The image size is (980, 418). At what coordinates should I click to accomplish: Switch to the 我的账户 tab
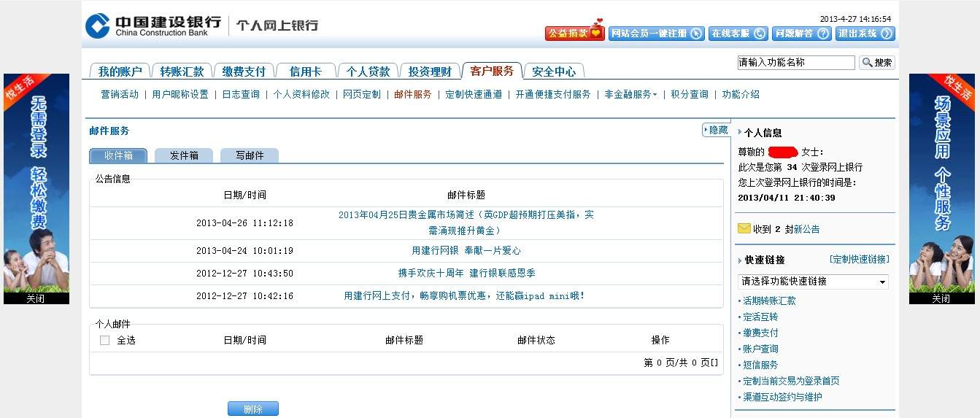[120, 71]
